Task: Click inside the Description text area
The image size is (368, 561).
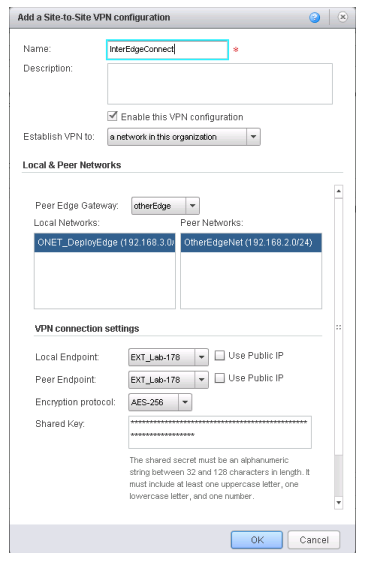Action: (220, 84)
